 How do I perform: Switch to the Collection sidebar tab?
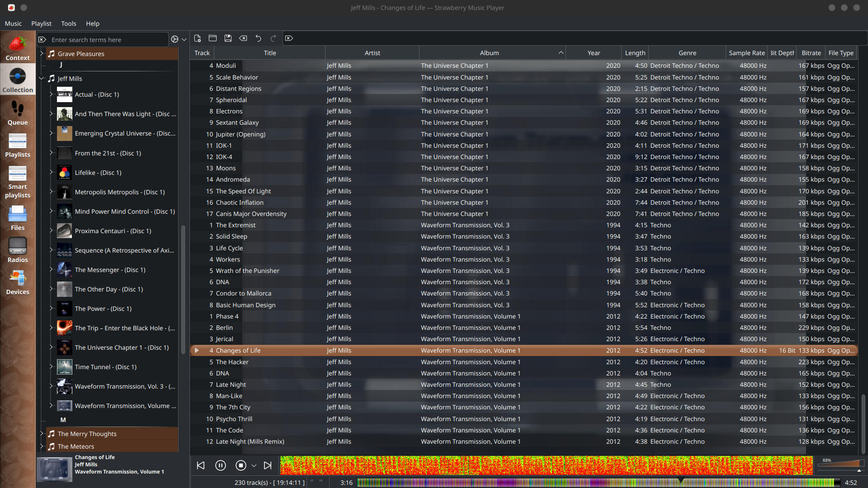click(18, 80)
